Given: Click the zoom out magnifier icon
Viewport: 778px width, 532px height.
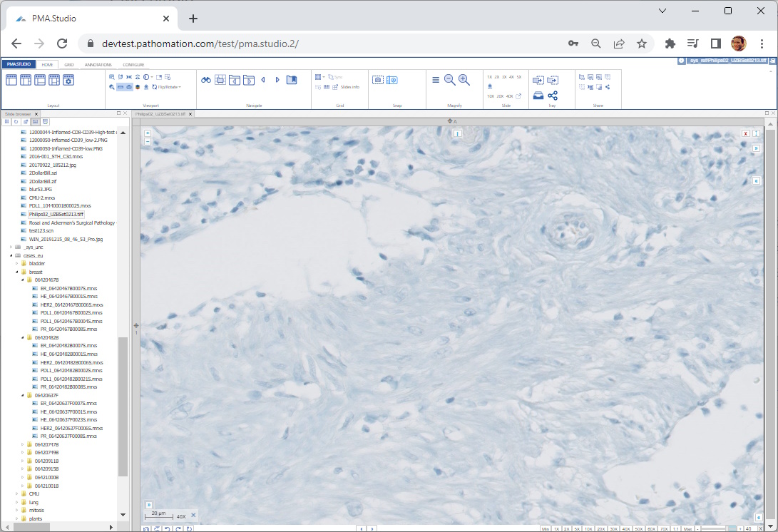Looking at the screenshot, I should click(449, 80).
